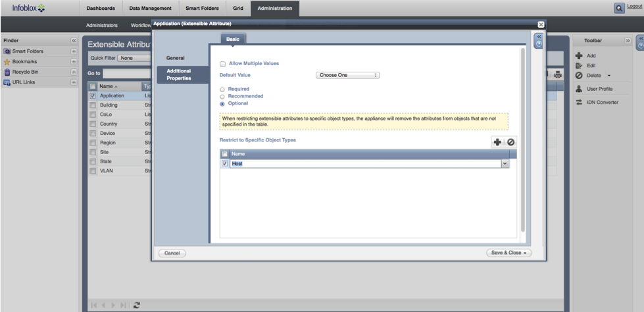The image size is (644, 312).
Task: Open the Host object type dropdown arrow
Action: 505,164
